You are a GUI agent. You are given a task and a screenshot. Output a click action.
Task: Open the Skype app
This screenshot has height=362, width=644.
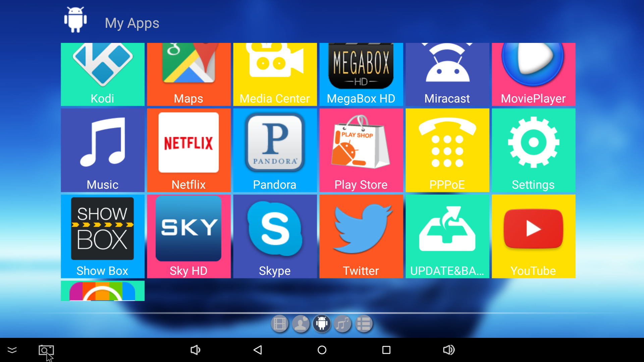(275, 236)
